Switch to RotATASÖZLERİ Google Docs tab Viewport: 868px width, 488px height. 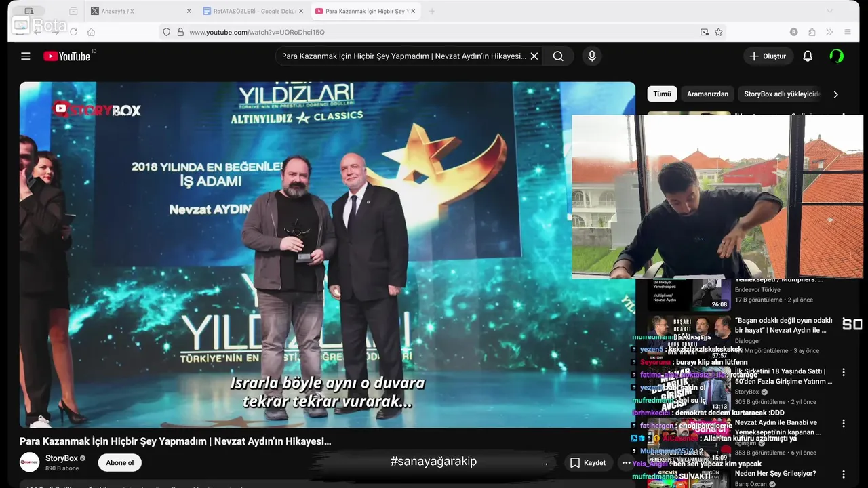pos(254,11)
